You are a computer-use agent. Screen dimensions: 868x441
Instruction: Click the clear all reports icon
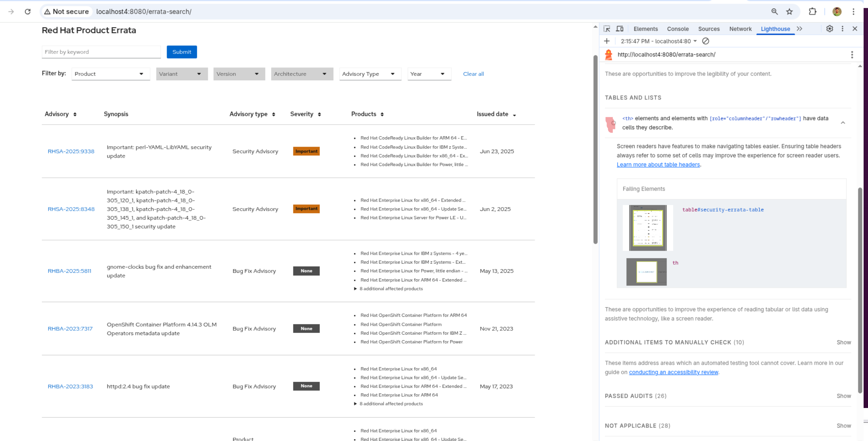pyautogui.click(x=705, y=41)
